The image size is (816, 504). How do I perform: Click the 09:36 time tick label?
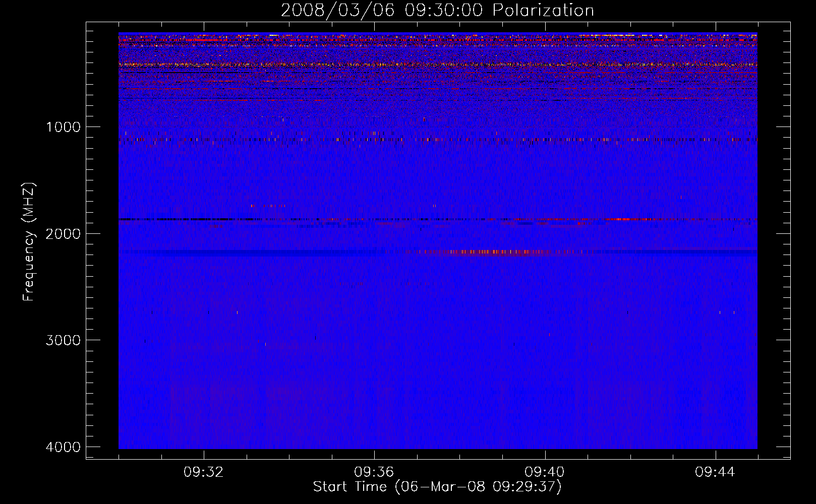[x=374, y=472]
